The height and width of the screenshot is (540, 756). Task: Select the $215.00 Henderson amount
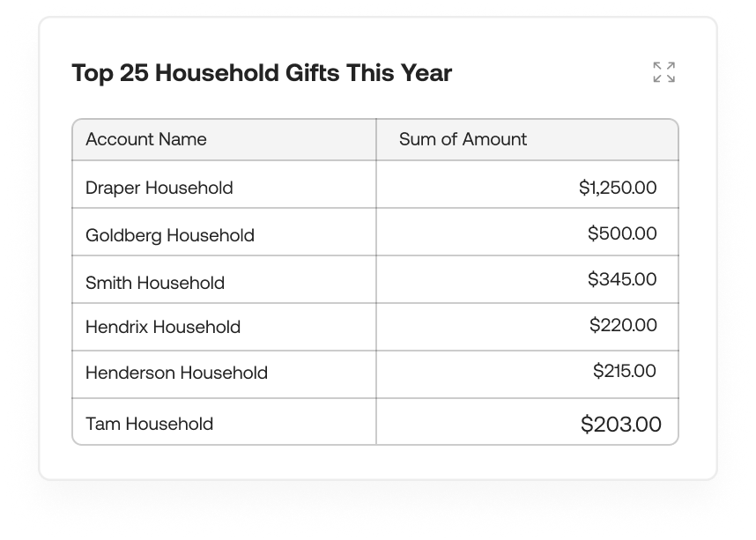625,371
